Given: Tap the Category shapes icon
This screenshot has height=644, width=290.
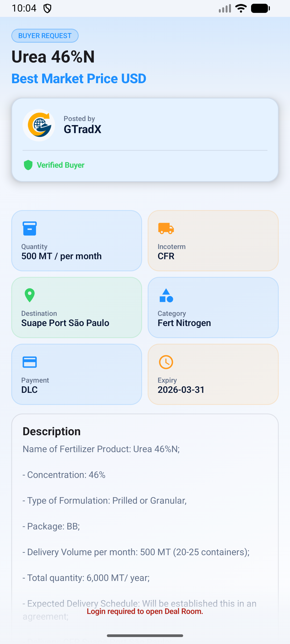Looking at the screenshot, I should pos(166,295).
